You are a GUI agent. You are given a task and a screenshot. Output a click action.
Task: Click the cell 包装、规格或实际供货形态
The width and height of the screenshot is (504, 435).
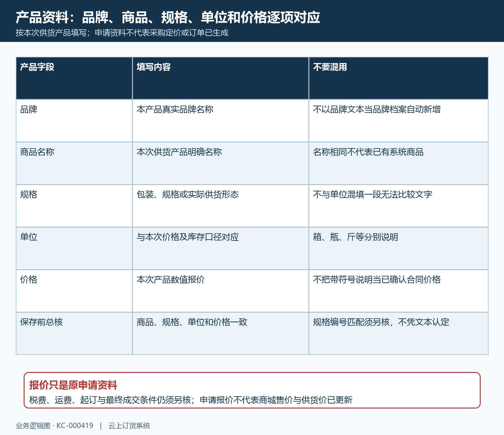coord(220,206)
